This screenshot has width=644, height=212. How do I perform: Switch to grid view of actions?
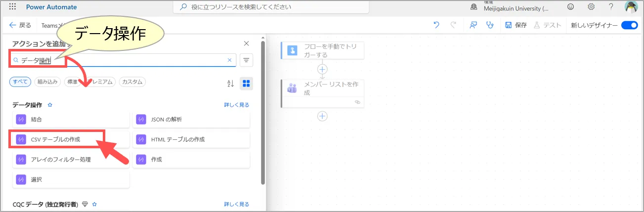pyautogui.click(x=246, y=83)
